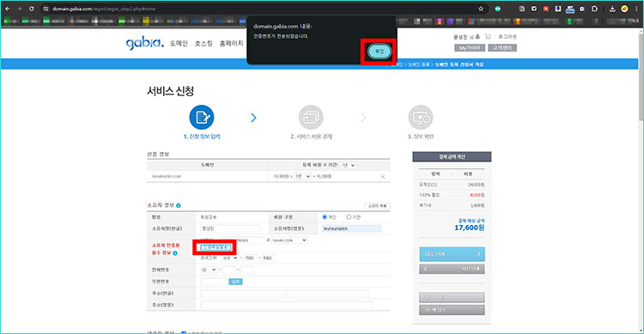The image size is (644, 334).
Task: Select the 개인 radio button
Action: (325, 217)
